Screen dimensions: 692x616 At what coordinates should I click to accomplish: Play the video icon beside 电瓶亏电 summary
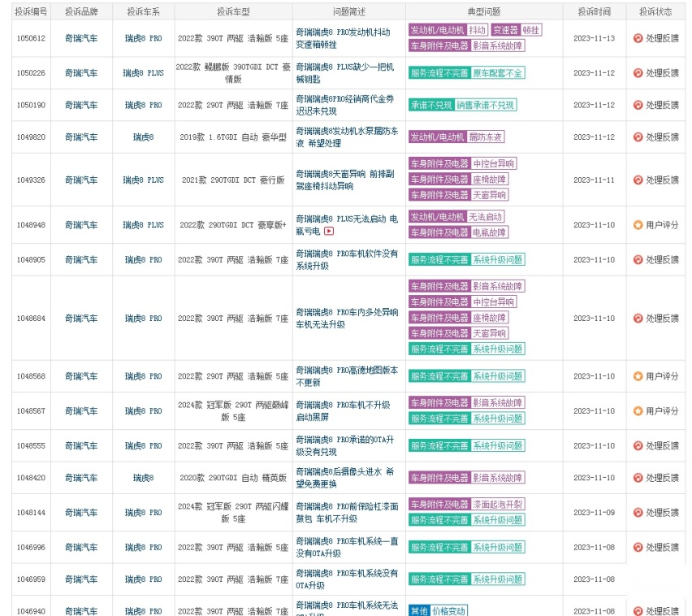click(x=329, y=231)
